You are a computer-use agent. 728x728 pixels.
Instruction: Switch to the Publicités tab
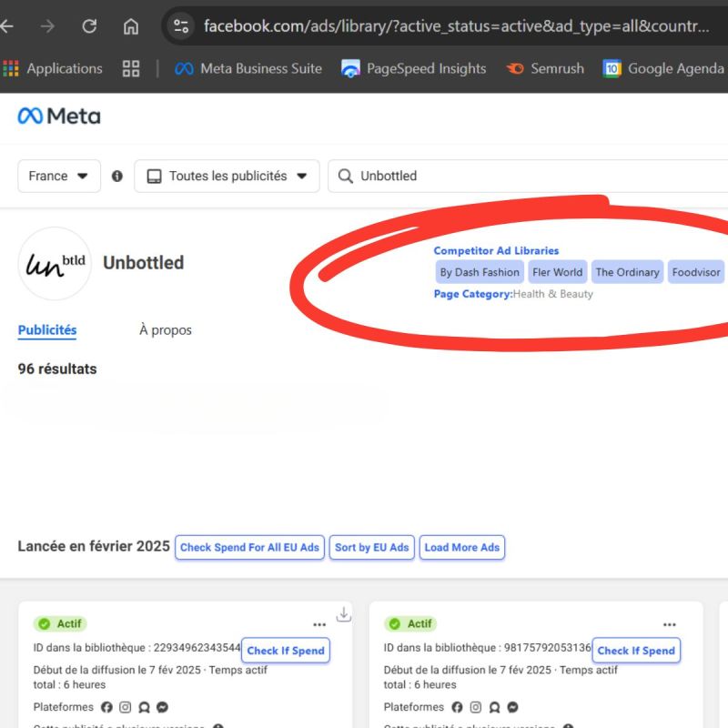[x=47, y=330]
